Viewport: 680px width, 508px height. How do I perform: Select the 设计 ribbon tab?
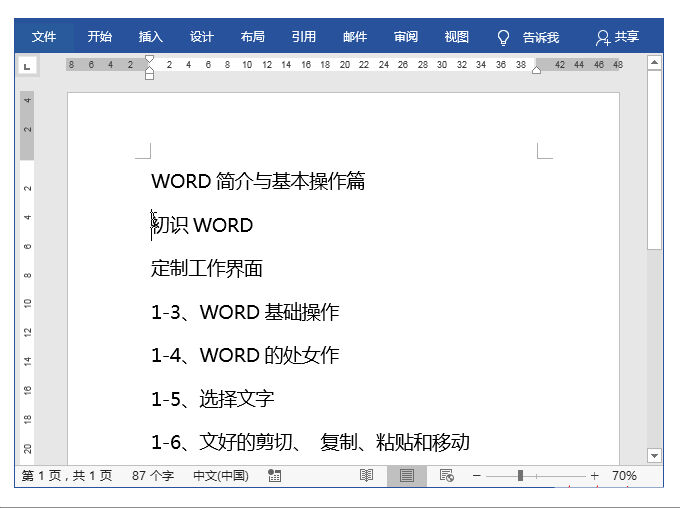pyautogui.click(x=202, y=36)
